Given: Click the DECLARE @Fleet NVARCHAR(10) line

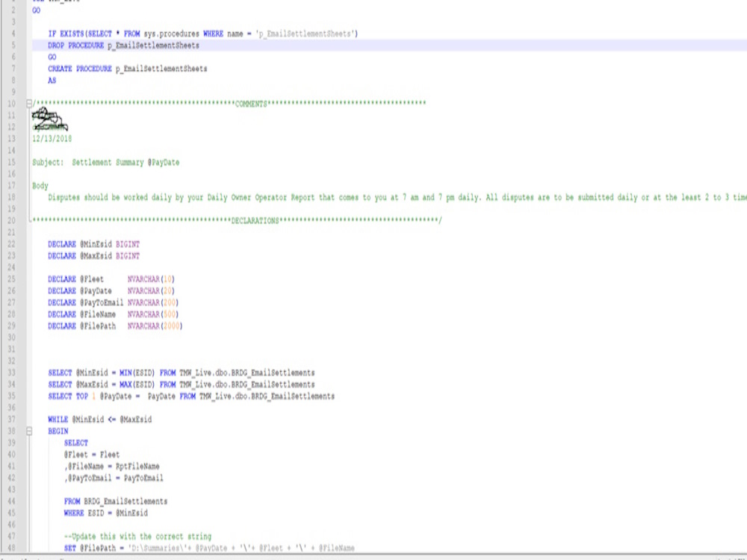Looking at the screenshot, I should pyautogui.click(x=111, y=279).
